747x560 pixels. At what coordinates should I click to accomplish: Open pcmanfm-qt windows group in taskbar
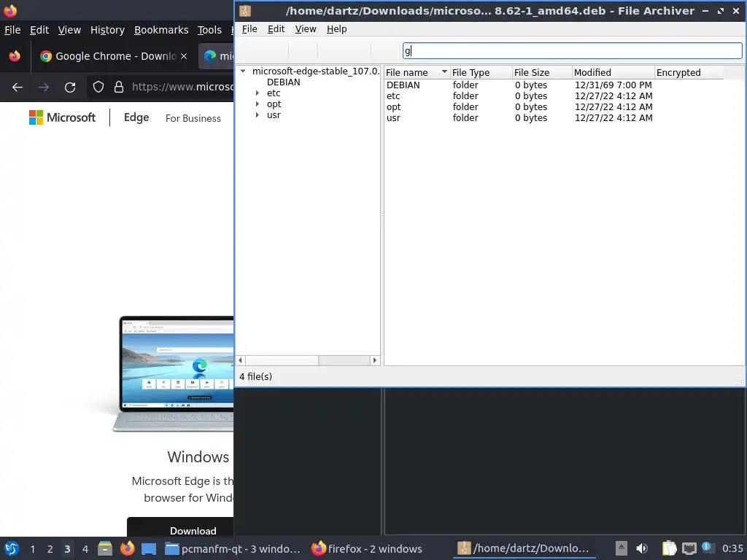(x=233, y=549)
